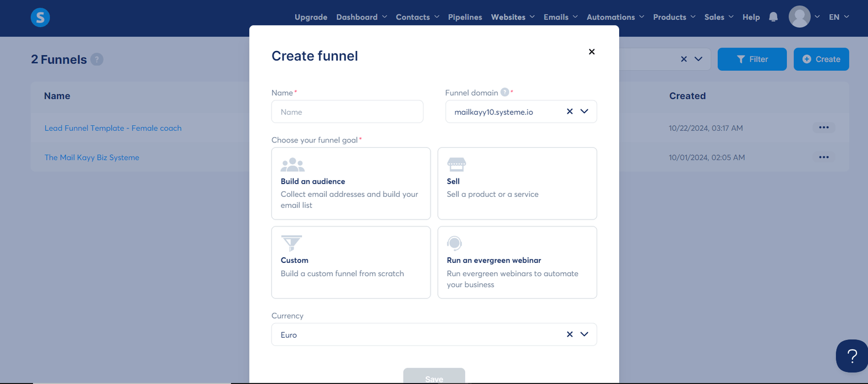Viewport: 868px width, 384px height.
Task: Select the Build an audience goal
Action: [x=351, y=184]
